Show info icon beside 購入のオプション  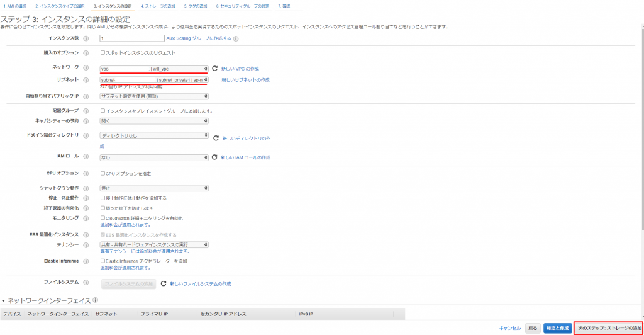(x=86, y=53)
